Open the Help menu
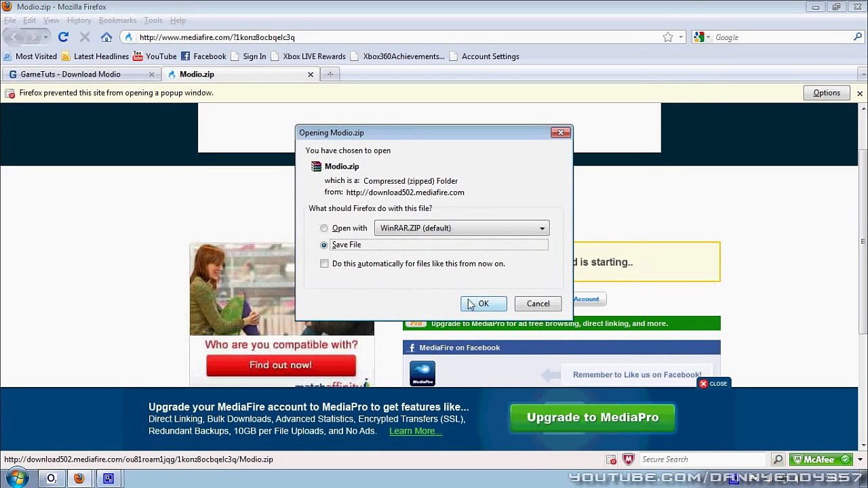Image resolution: width=868 pixels, height=488 pixels. point(178,20)
